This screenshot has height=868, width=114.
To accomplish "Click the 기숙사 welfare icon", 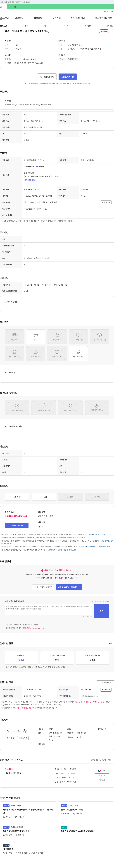I will [x=36, y=337].
